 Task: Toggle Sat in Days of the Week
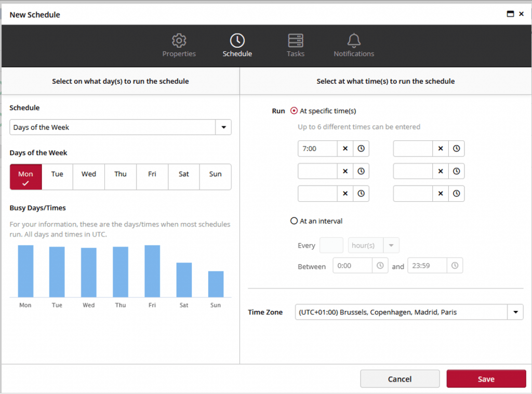point(183,177)
